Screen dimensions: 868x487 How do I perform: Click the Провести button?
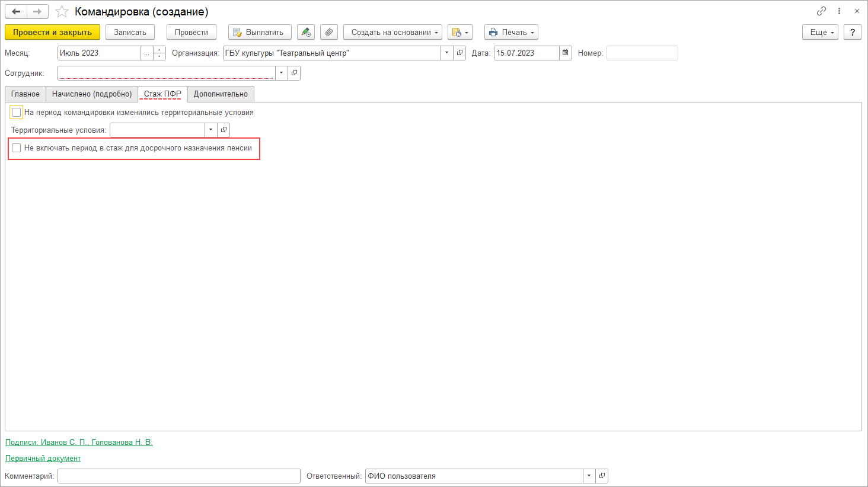[x=192, y=32]
